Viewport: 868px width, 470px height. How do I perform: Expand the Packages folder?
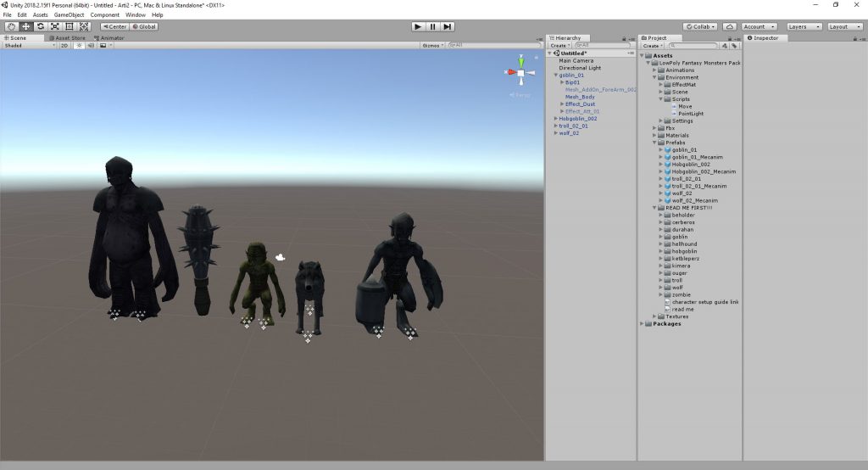click(x=643, y=323)
